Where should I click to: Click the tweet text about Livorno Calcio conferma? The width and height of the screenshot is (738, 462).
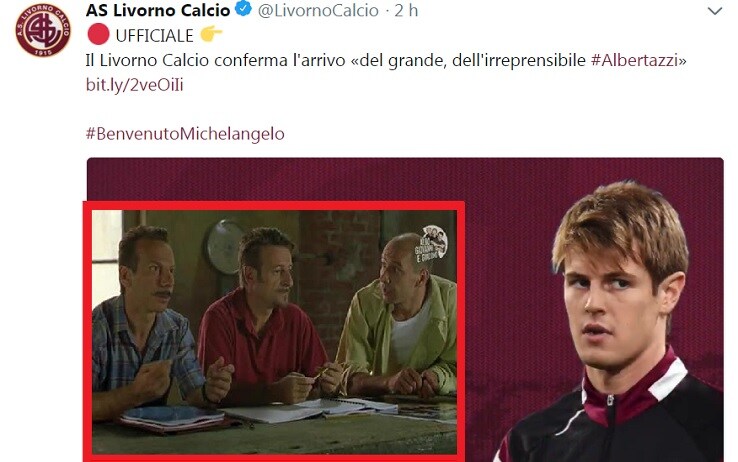coord(386,60)
